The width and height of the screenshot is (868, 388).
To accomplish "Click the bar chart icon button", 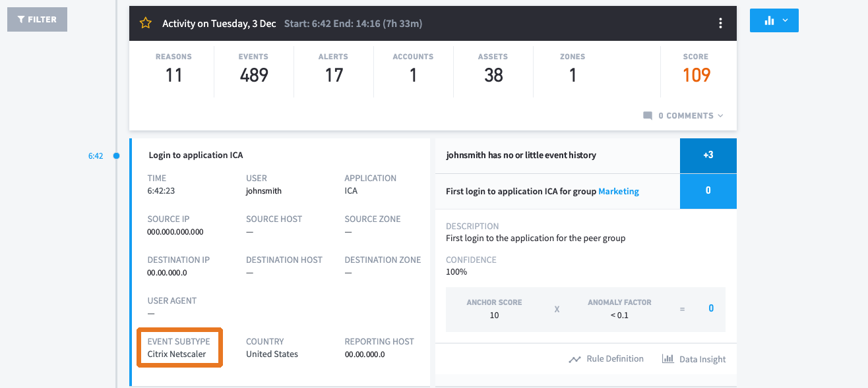I will pos(769,20).
